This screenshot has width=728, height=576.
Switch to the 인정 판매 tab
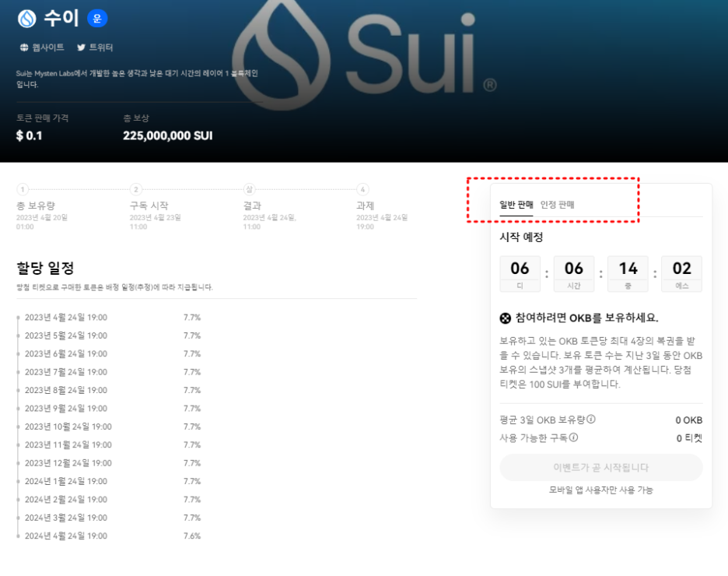(557, 205)
